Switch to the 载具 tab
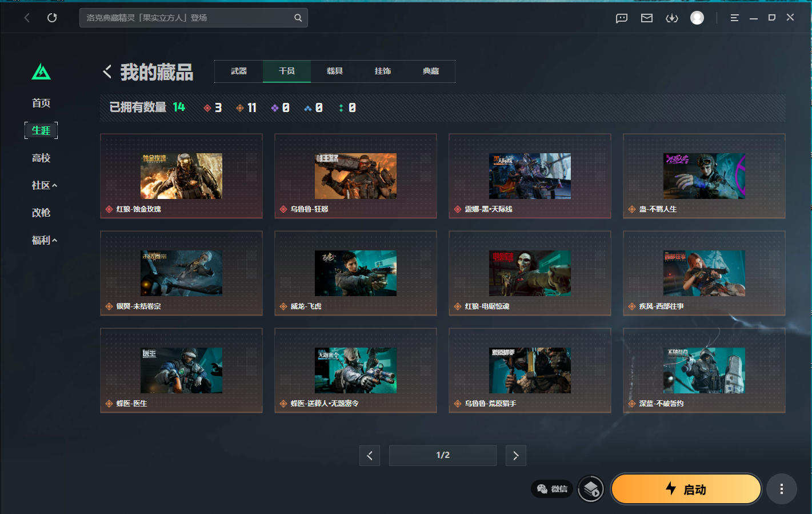 pyautogui.click(x=335, y=71)
